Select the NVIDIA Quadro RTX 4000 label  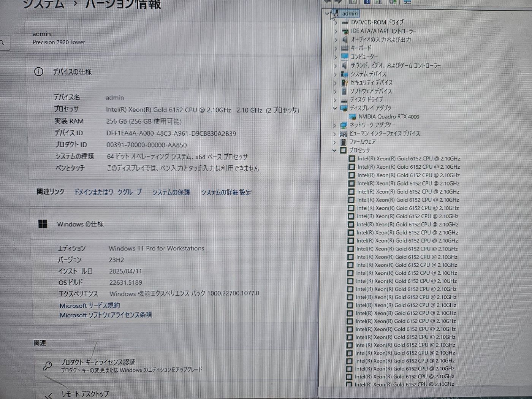(389, 117)
